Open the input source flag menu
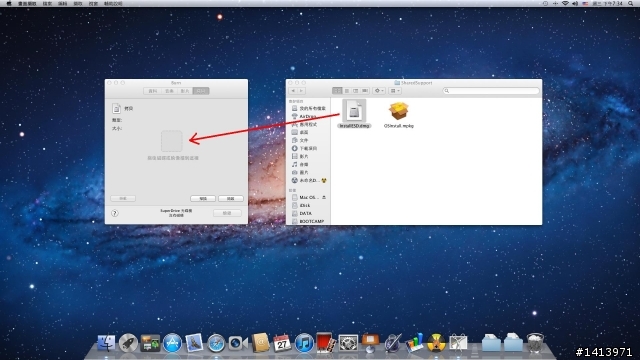The image size is (640, 360). click(585, 3)
